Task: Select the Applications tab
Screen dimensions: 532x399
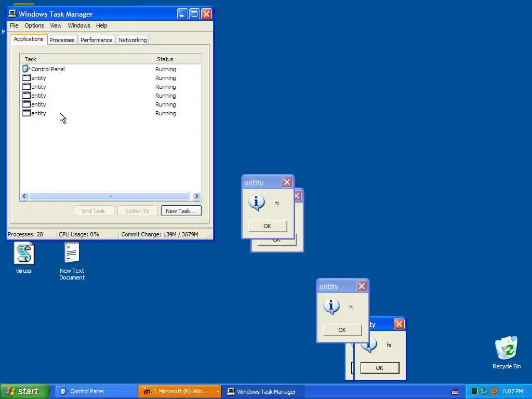Action: 29,39
